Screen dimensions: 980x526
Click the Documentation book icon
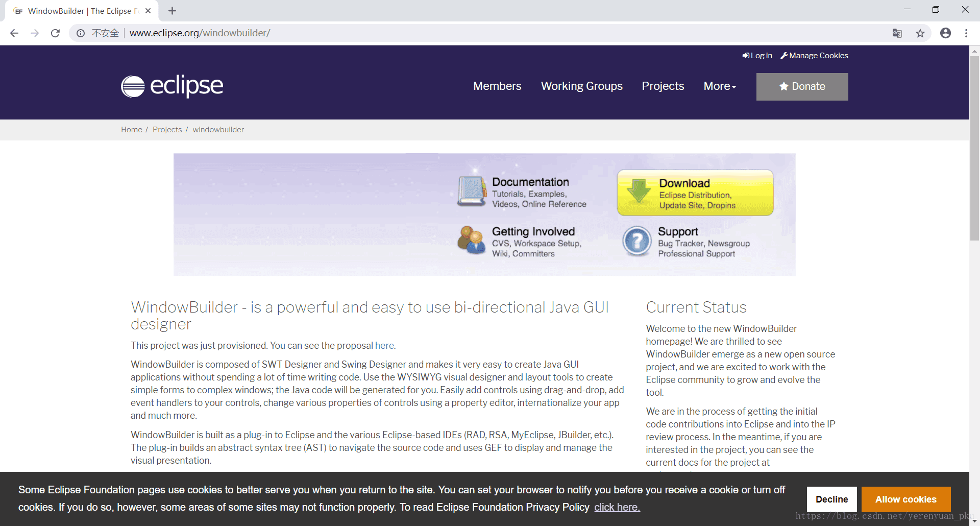pos(471,191)
